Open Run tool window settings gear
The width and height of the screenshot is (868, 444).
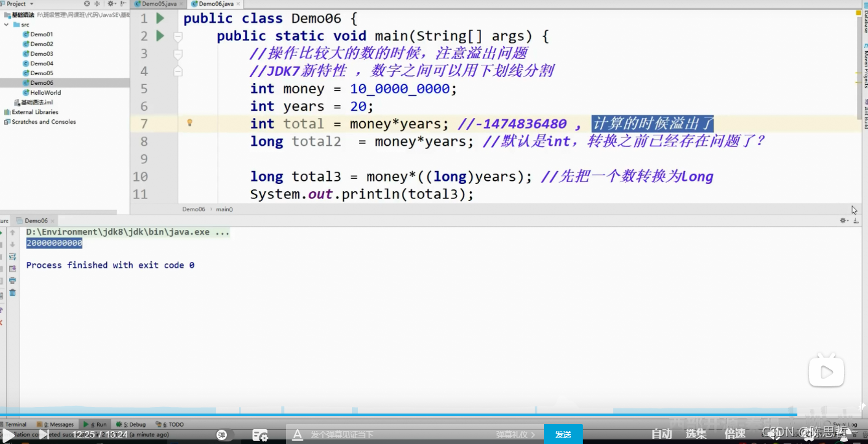pyautogui.click(x=841, y=220)
